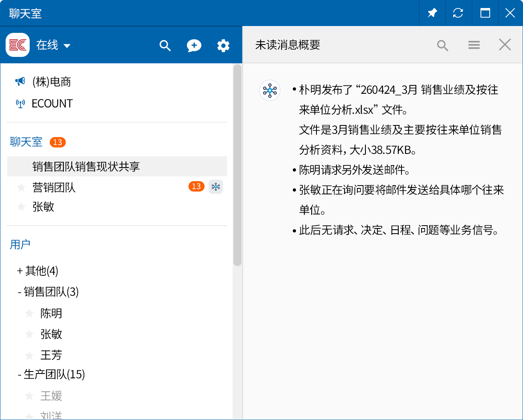Select user 王芳
Screen dimensions: 523x420
pos(51,355)
